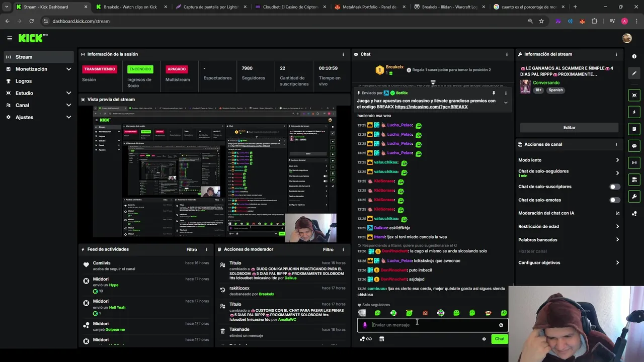The width and height of the screenshot is (644, 362).
Task: Open the Restricción de edad options
Action: (569, 226)
